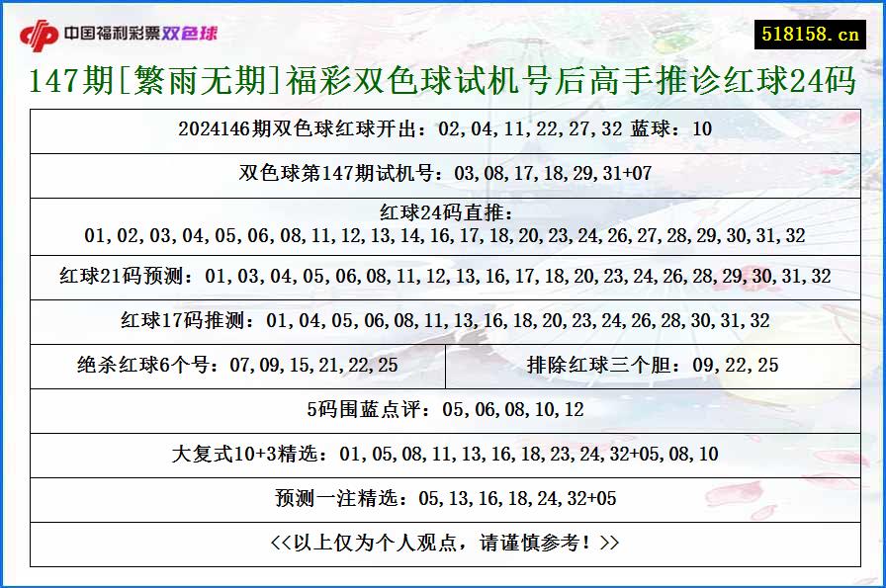Click the 排除红球三个胆 cell
Viewport: 886px width, 588px height.
(x=653, y=363)
